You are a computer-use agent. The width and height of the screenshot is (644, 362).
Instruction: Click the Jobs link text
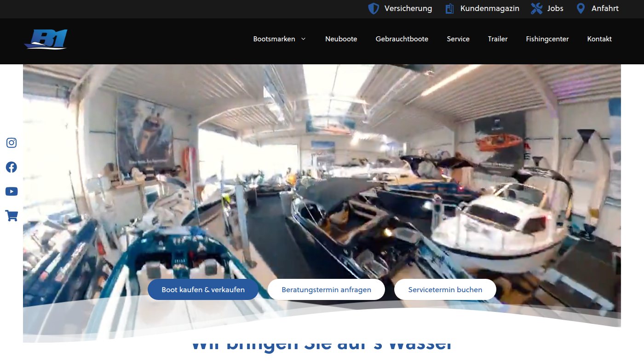click(x=555, y=8)
